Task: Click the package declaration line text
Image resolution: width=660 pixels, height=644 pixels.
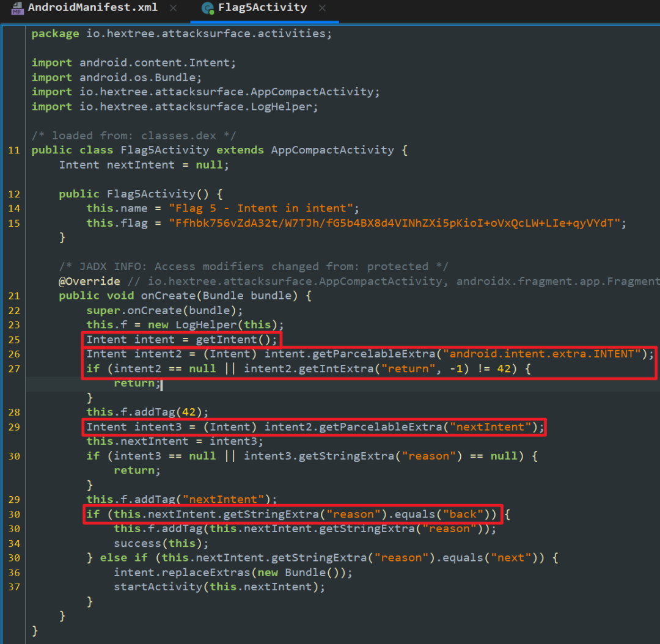Action: (182, 34)
